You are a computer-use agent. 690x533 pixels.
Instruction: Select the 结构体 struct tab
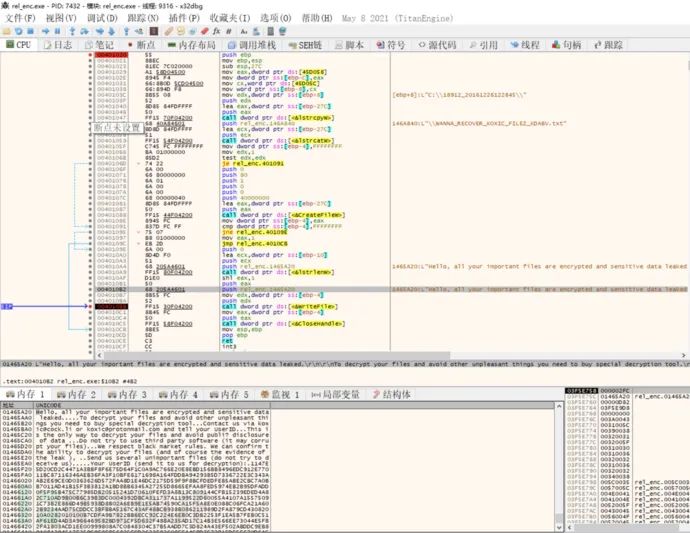coord(391,394)
